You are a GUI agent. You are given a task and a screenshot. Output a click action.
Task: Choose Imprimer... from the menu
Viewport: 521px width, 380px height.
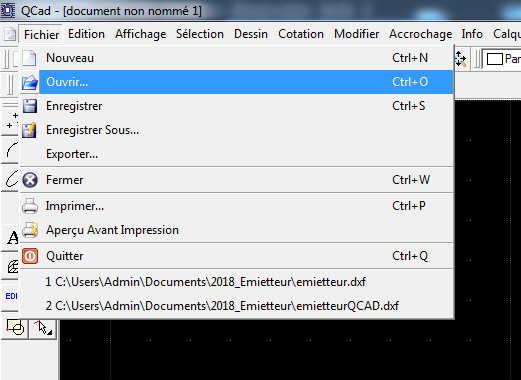(237, 206)
